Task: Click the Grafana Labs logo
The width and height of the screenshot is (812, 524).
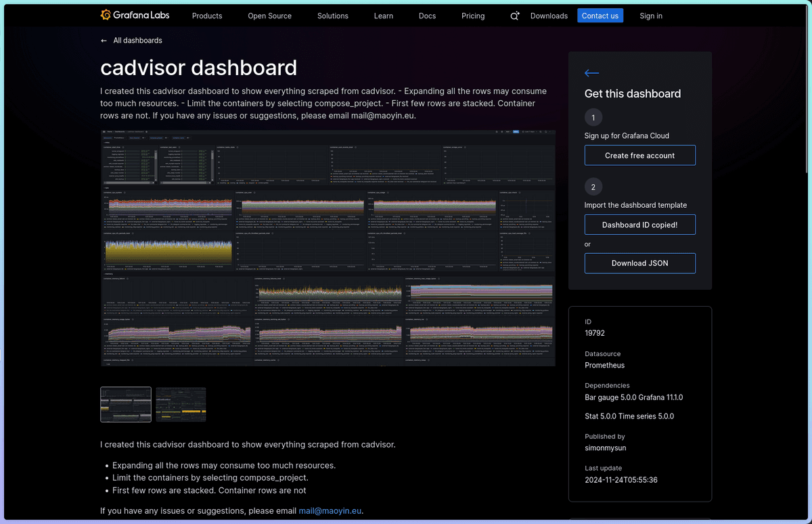Action: 135,15
